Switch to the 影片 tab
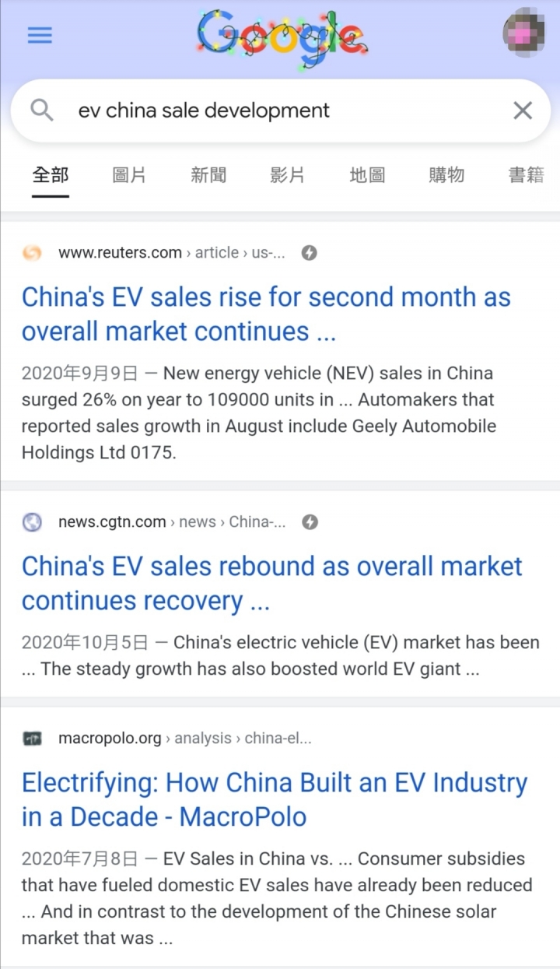This screenshot has height=969, width=560. 288,175
